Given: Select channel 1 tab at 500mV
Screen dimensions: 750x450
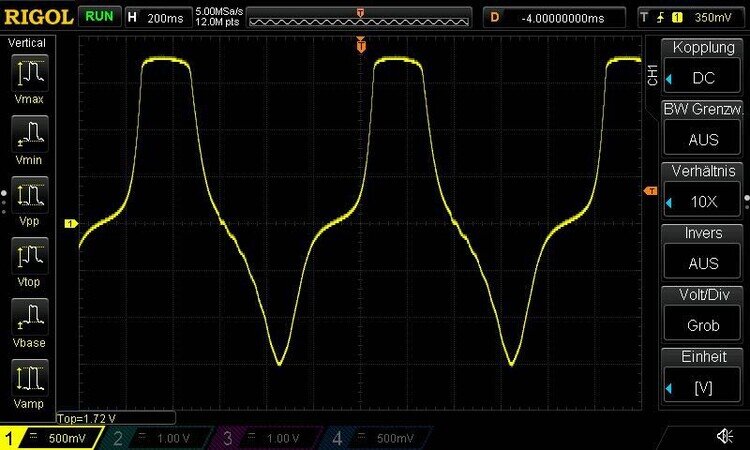Looking at the screenshot, I should point(50,438).
